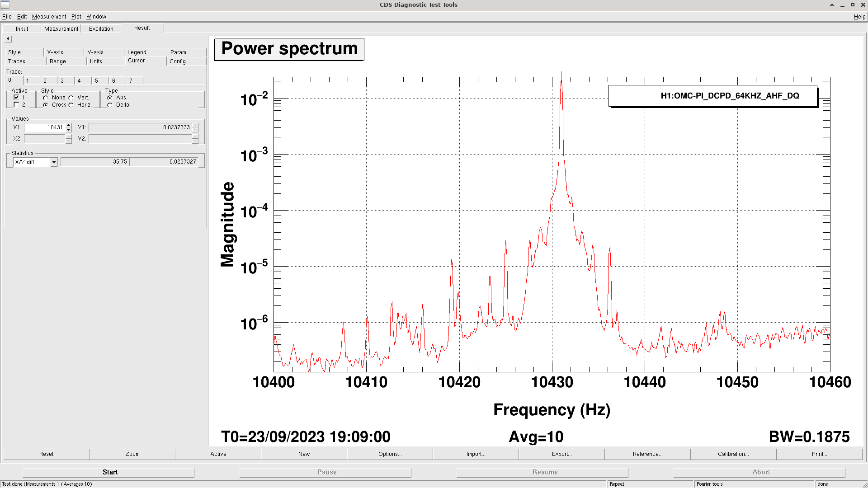Open the Units options tab

point(106,61)
